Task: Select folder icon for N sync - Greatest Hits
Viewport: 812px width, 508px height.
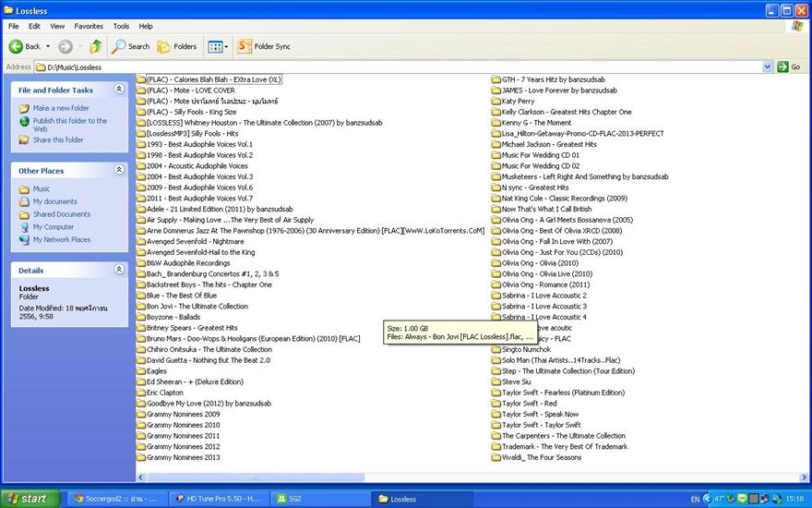Action: pos(496,187)
